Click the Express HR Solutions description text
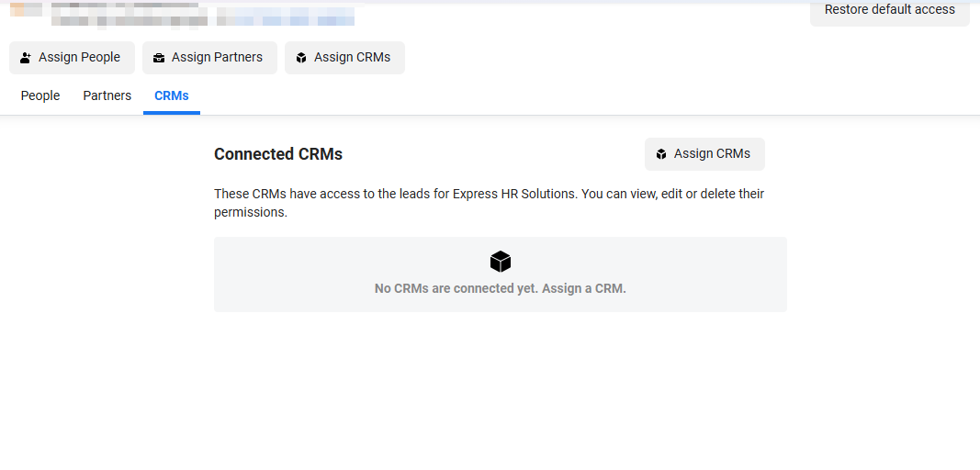 pyautogui.click(x=489, y=203)
